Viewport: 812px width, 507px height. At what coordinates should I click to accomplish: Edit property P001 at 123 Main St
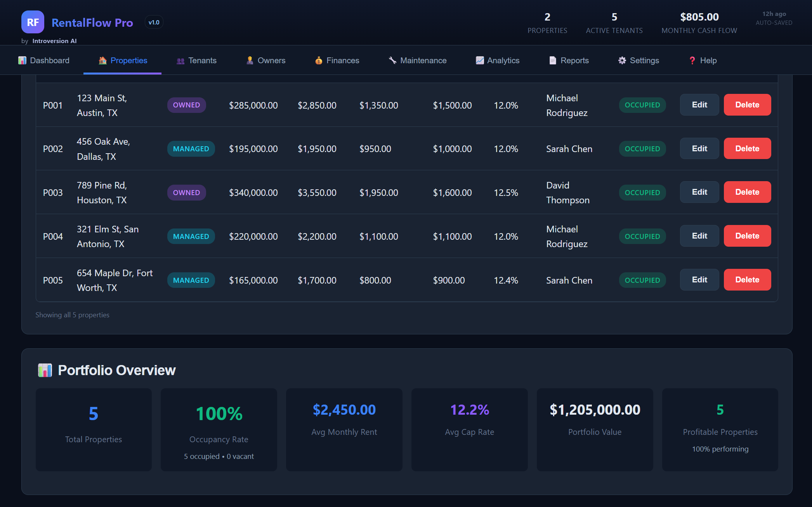699,105
